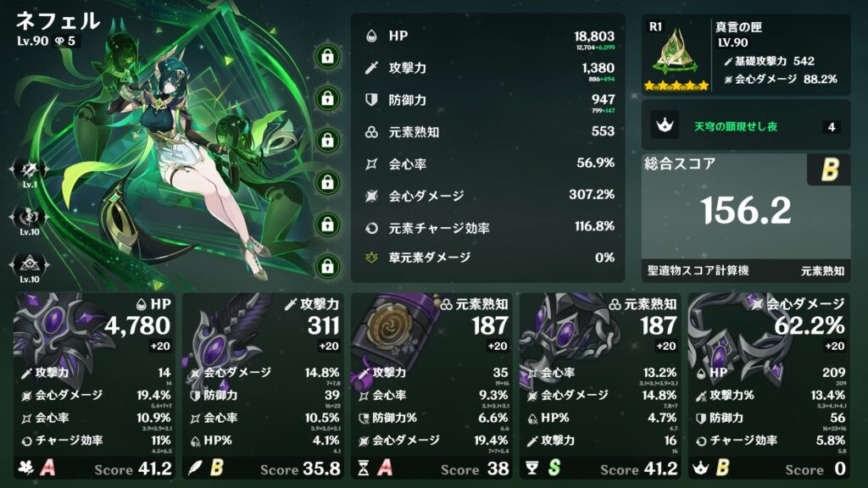Click the 草元素ダメージ icon

(371, 258)
